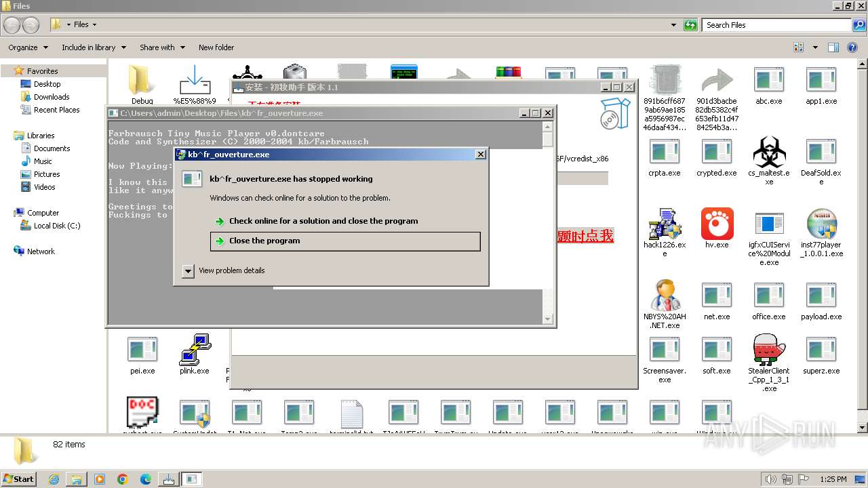Select crypted.exe file icon
This screenshot has width=868, height=488.
[717, 158]
